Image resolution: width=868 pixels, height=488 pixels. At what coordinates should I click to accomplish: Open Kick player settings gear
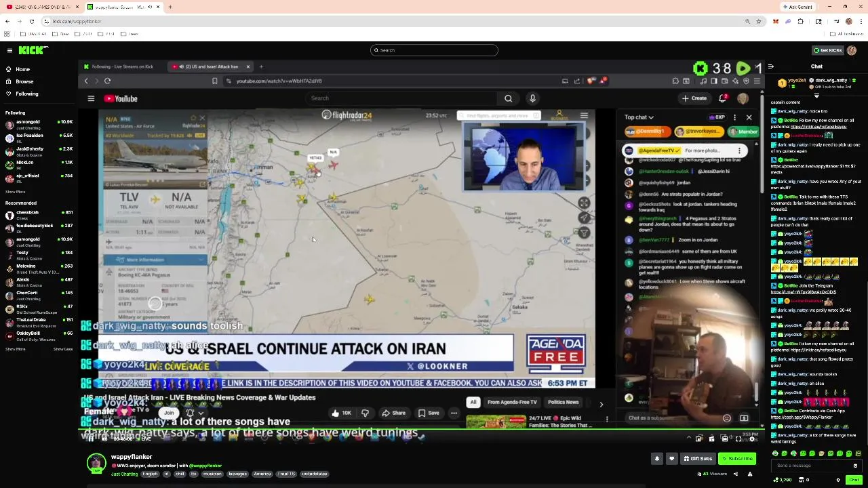[x=752, y=439]
